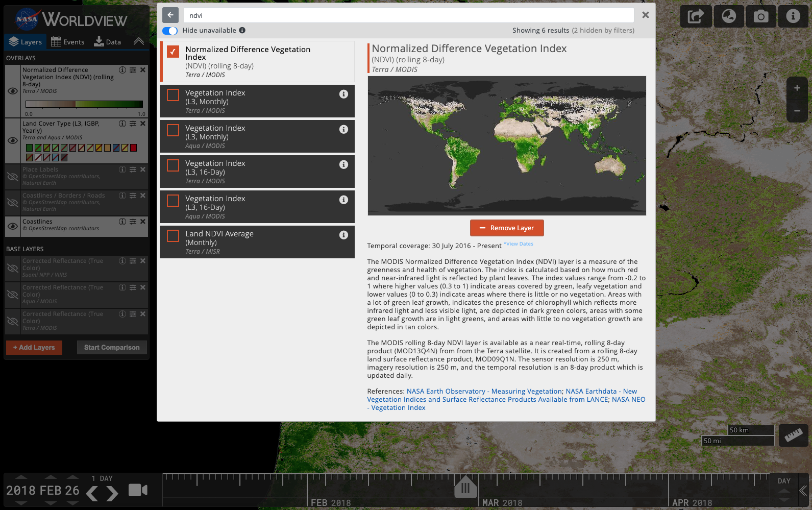Hide the Land Cover Type layer
The image size is (812, 510).
13,140
